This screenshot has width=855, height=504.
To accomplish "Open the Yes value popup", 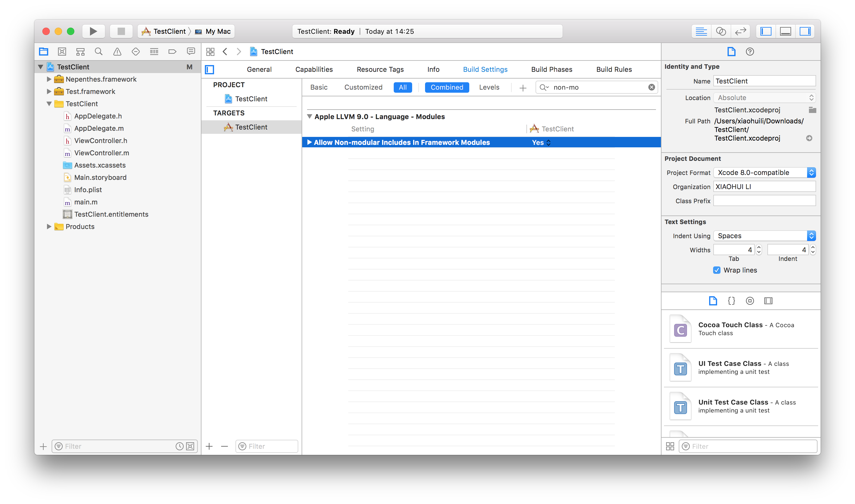I will click(541, 143).
